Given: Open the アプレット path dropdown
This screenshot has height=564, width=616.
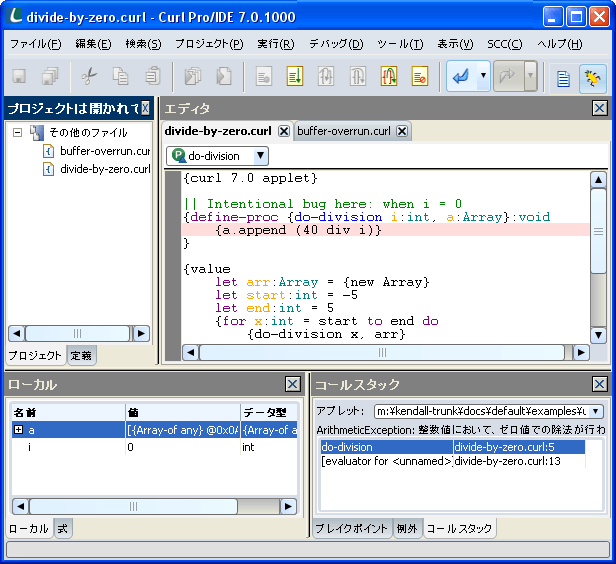Looking at the screenshot, I should pyautogui.click(x=596, y=411).
